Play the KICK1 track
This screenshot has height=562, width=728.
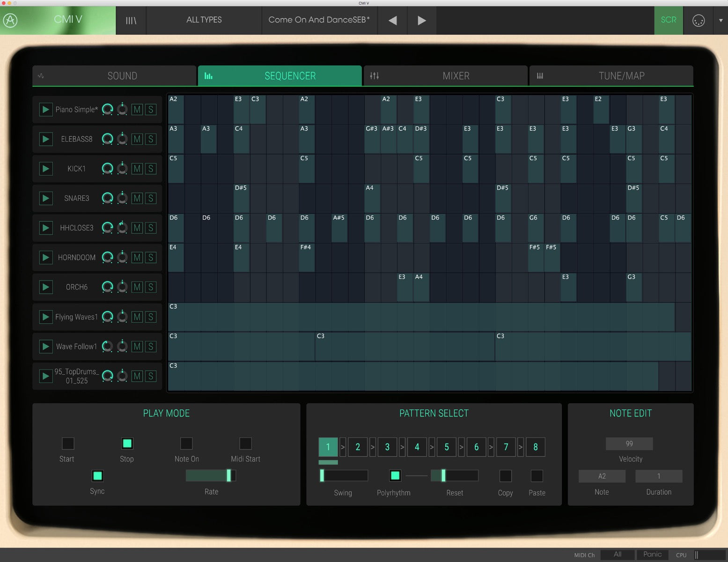(x=45, y=169)
